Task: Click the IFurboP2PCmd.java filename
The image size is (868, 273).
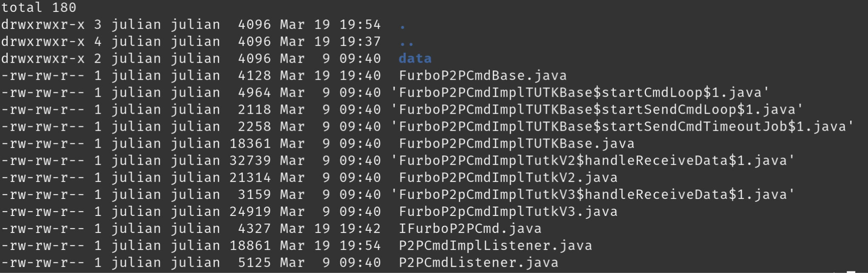Action: tap(470, 229)
